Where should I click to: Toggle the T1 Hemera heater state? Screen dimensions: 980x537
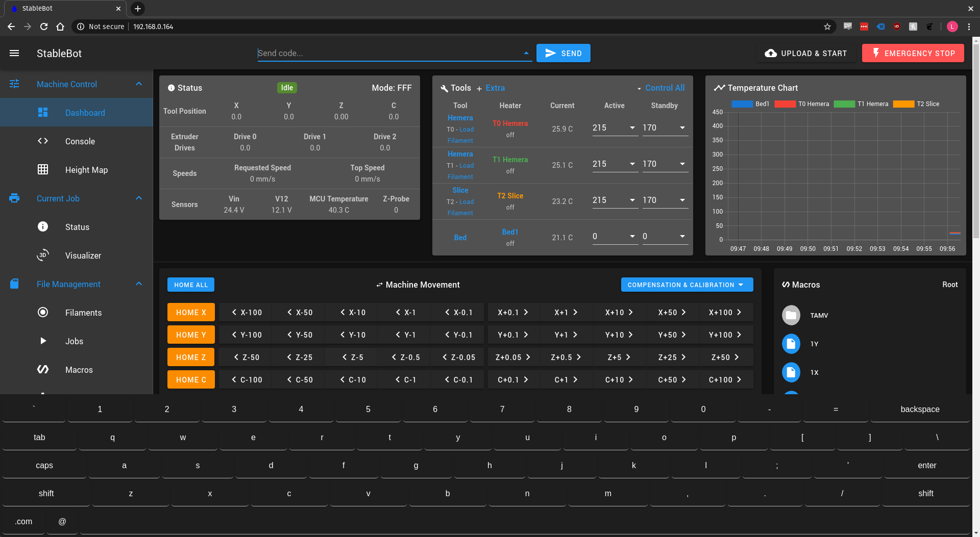coord(510,160)
